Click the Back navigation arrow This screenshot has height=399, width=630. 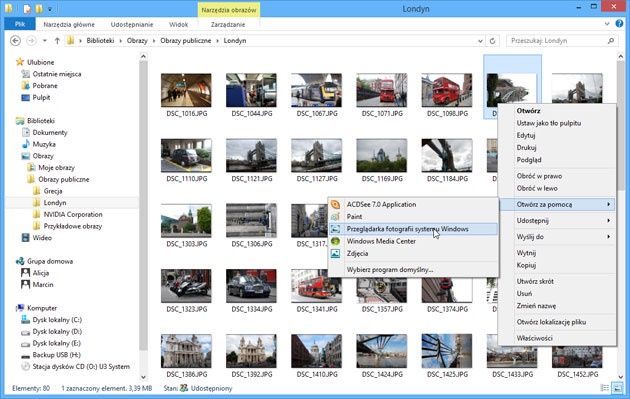click(x=15, y=41)
